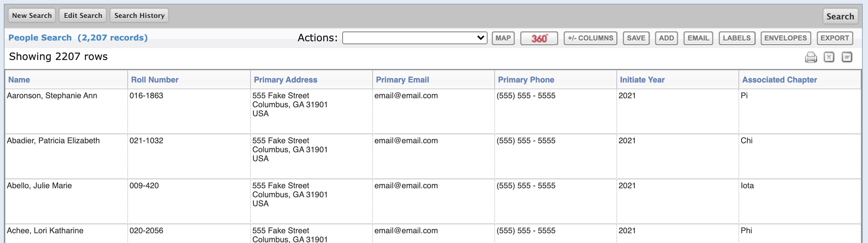
Task: Click the Search button at top right
Action: 840,16
